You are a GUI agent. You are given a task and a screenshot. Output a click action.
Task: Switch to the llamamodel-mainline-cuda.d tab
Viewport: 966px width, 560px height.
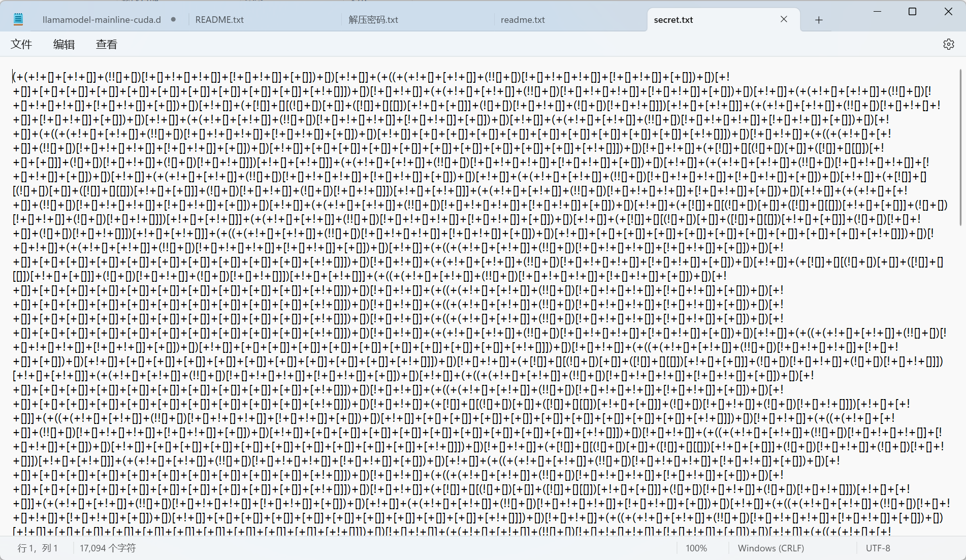click(x=102, y=20)
